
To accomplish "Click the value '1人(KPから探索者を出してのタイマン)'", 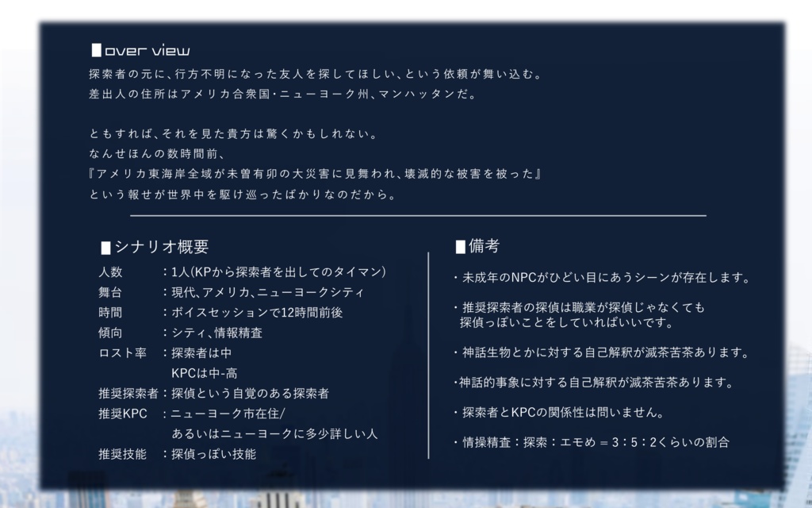I will coord(278,272).
